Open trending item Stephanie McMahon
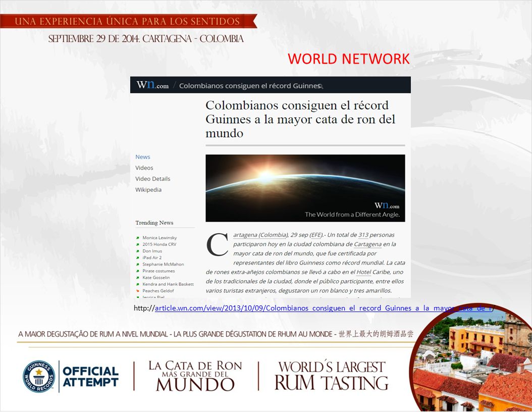The image size is (532, 412). pos(163,264)
